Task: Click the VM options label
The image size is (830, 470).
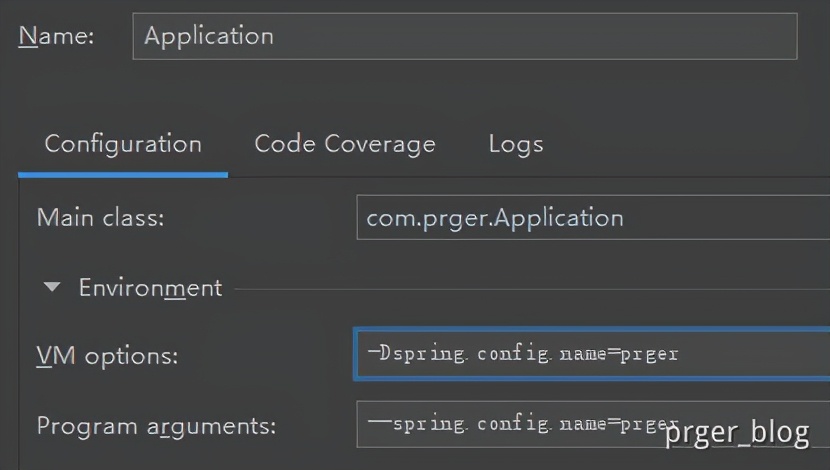Action: [107, 356]
